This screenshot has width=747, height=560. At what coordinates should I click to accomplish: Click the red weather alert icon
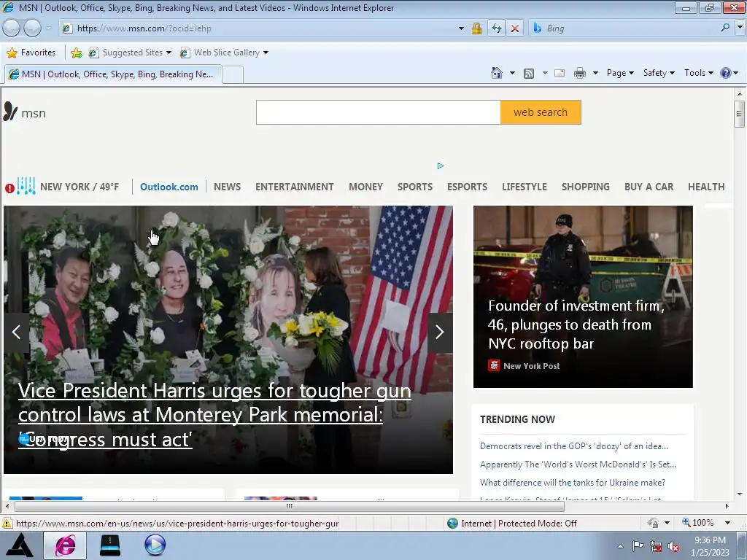[x=9, y=188]
